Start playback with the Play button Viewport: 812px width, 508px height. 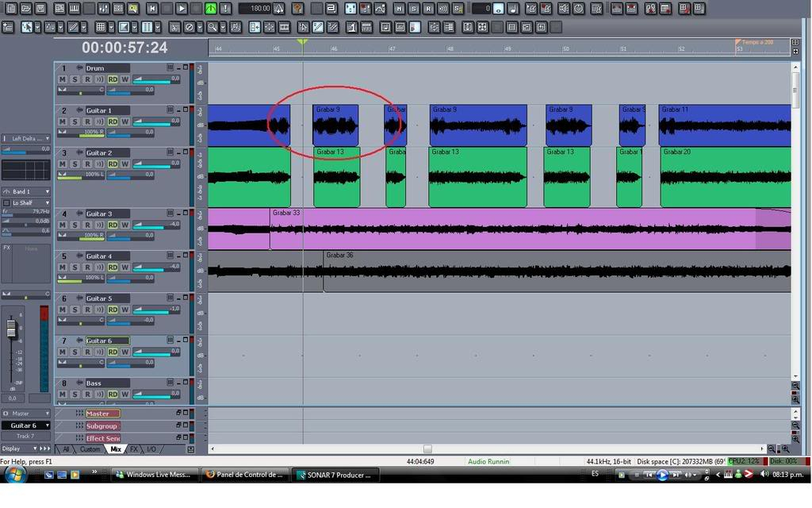(182, 8)
